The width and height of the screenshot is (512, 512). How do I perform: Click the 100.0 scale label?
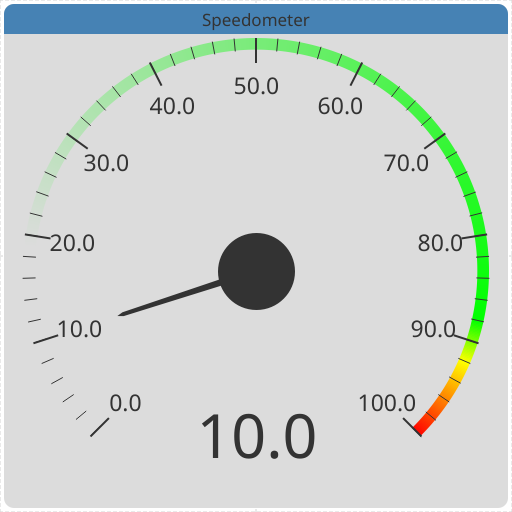[387, 403]
